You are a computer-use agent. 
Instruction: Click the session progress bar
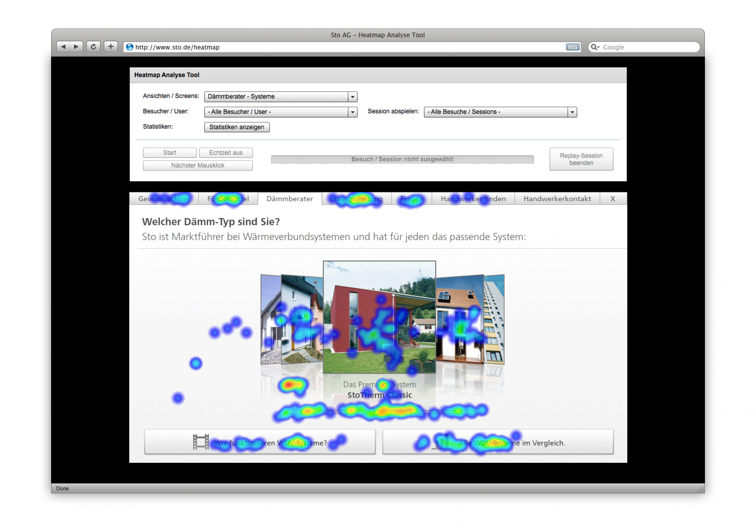(x=402, y=159)
